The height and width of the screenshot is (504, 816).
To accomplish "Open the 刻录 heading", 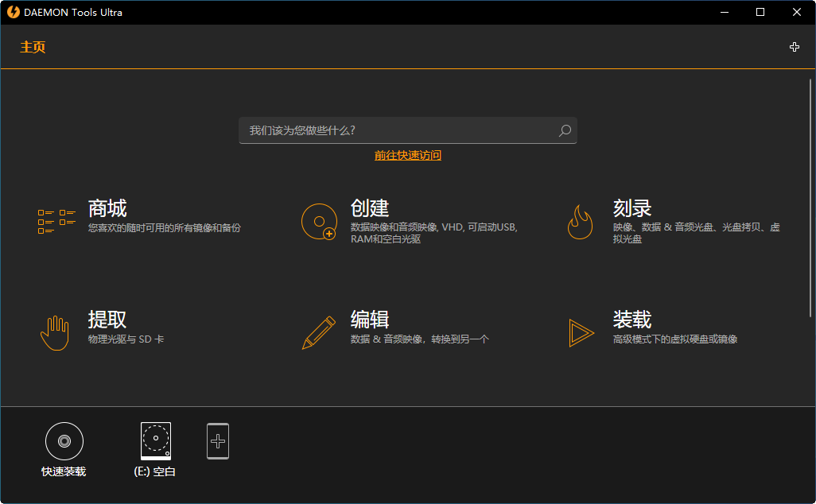I will pyautogui.click(x=631, y=208).
